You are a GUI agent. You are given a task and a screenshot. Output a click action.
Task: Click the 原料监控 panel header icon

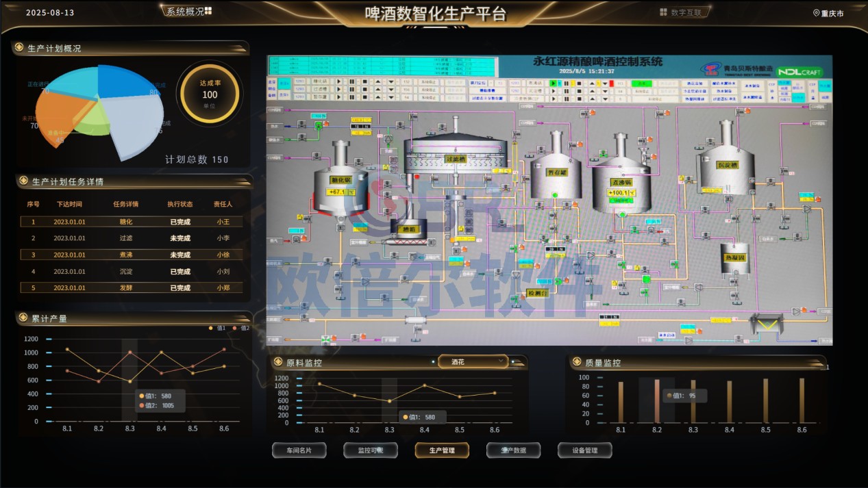pyautogui.click(x=278, y=362)
